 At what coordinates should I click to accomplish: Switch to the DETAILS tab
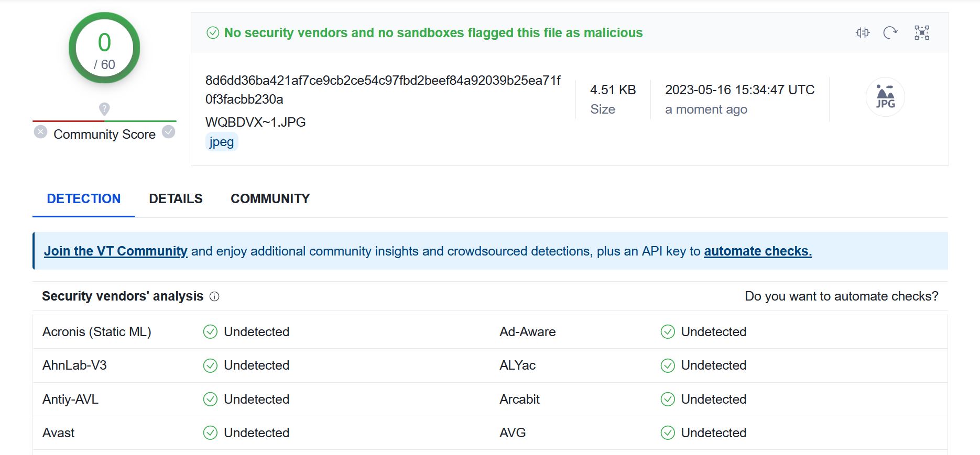click(x=176, y=199)
